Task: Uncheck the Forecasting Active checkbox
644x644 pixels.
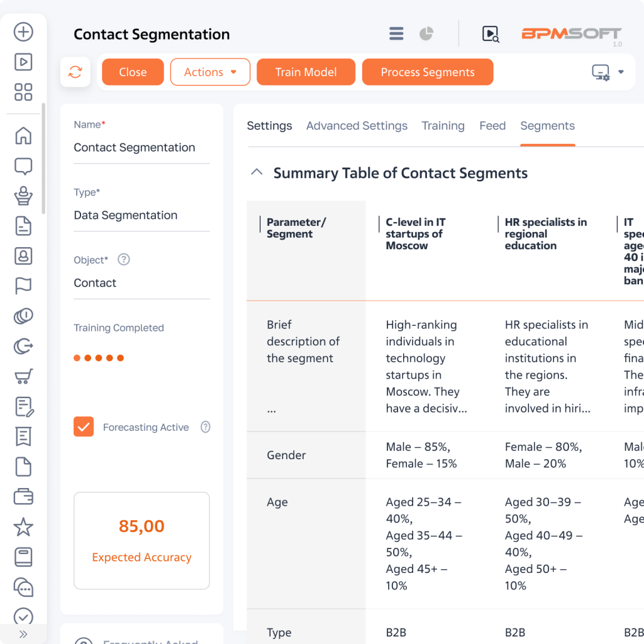Action: [84, 427]
